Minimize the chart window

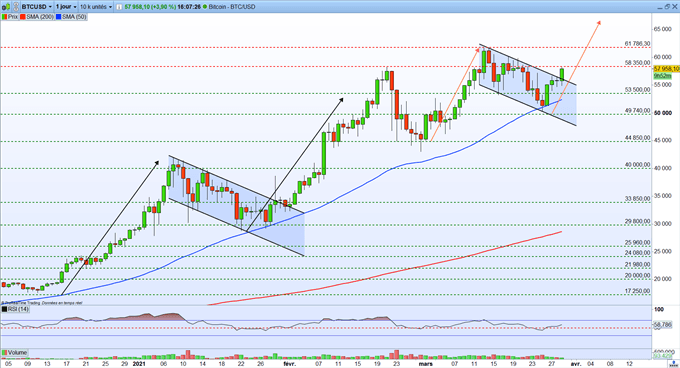(x=660, y=8)
